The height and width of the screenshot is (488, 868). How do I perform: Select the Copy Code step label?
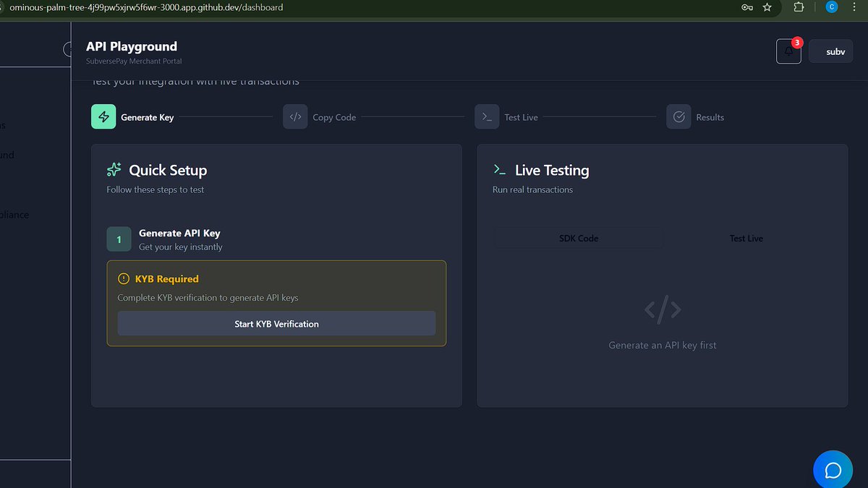coord(334,117)
